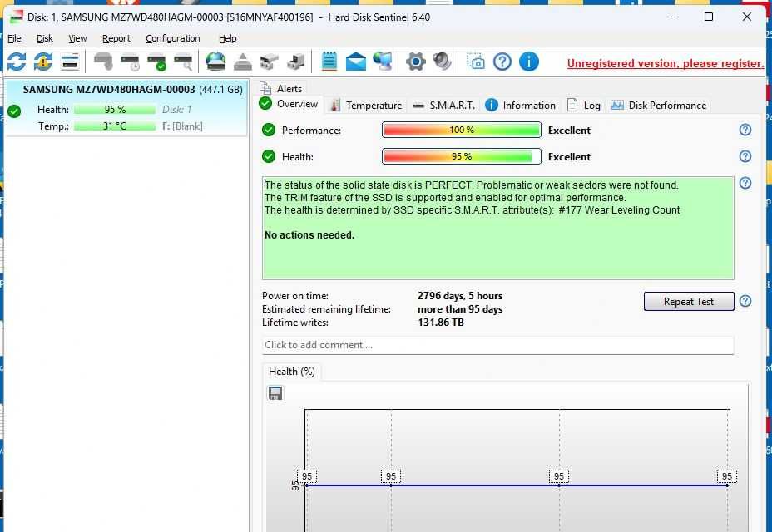Click green check icon beside Performance label
772x532 pixels.
269,130
